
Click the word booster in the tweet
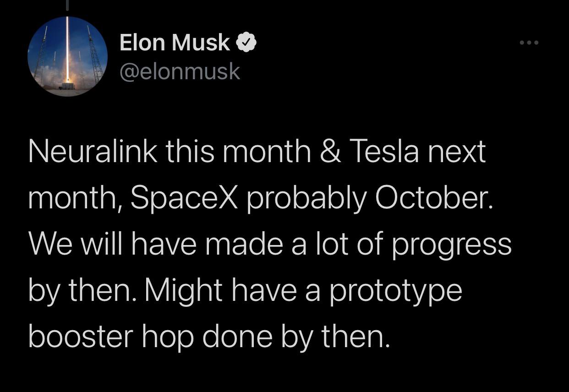tap(81, 337)
